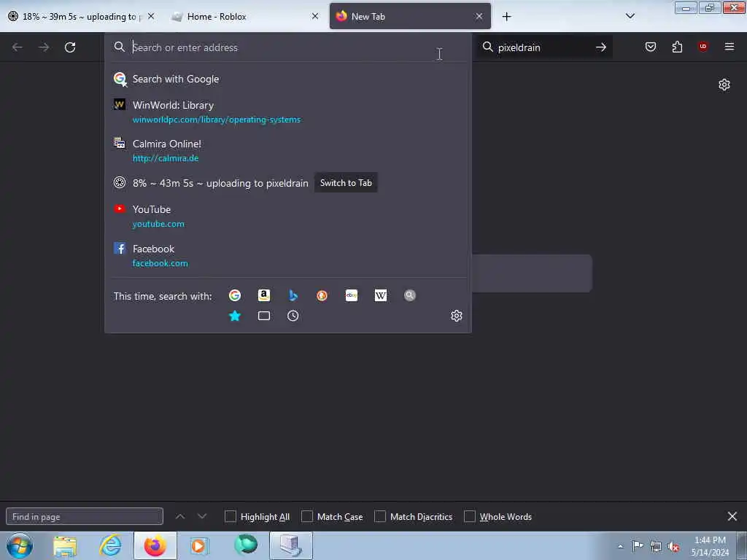The height and width of the screenshot is (560, 747).
Task: Open the Action Center flag icon
Action: click(638, 547)
